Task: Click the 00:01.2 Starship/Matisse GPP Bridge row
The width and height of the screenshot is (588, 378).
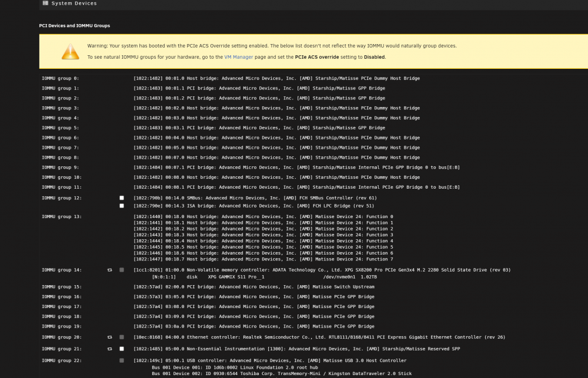Action: [259, 98]
